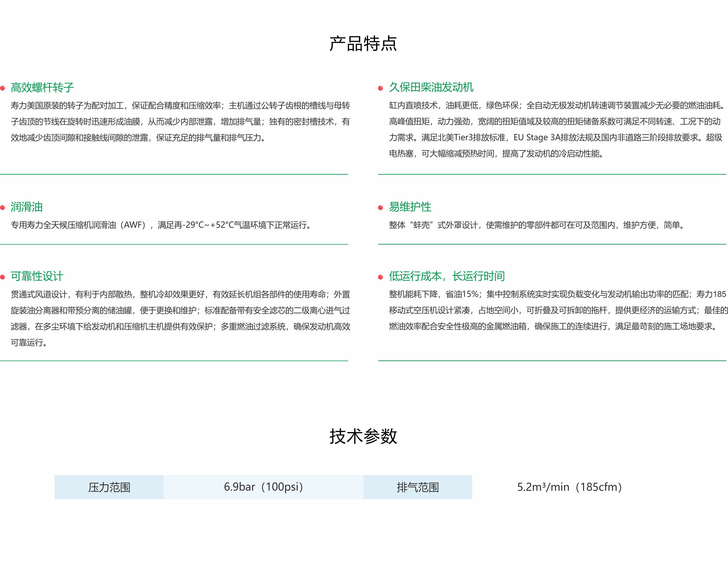Click the red bullet beside 可靠性设计
Screen dimensions: 728x582
pyautogui.click(x=3, y=277)
